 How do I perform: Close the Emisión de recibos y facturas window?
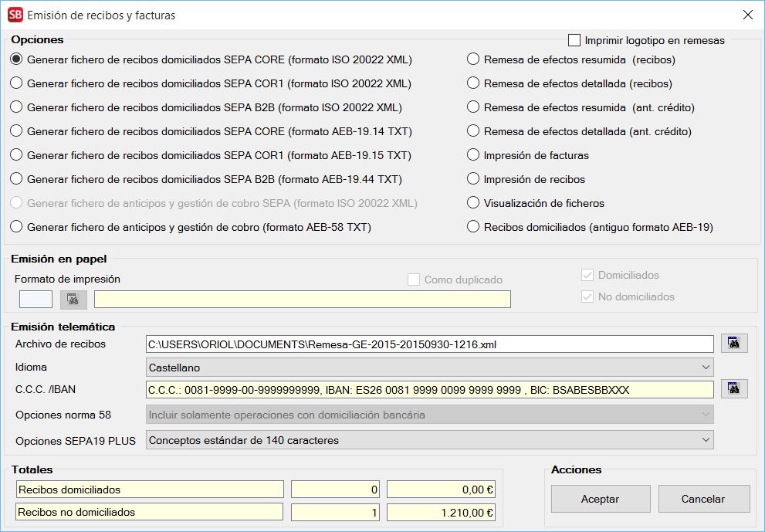tap(747, 15)
